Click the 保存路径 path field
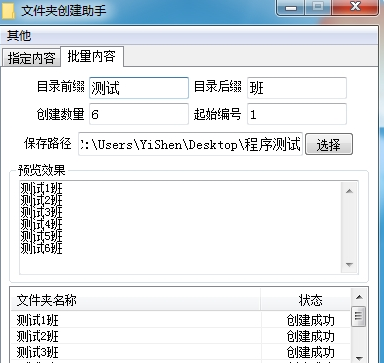384x363 pixels. click(190, 144)
